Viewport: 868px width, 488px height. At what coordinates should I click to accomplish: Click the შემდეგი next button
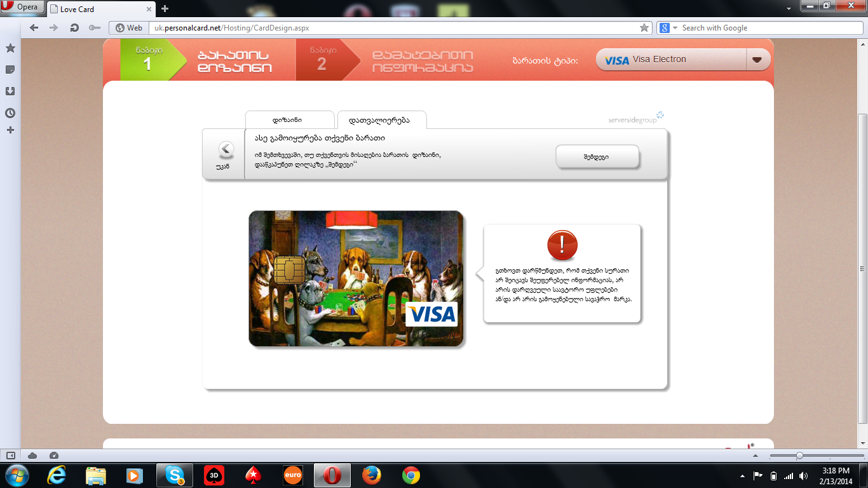pos(597,157)
